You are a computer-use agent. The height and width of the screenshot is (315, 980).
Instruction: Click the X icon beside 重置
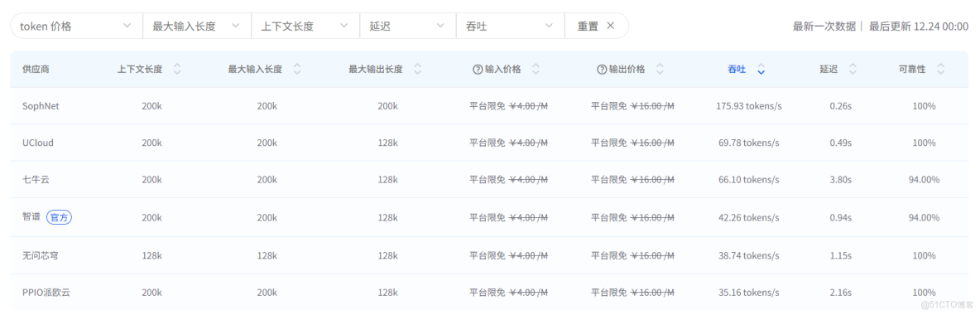click(611, 26)
